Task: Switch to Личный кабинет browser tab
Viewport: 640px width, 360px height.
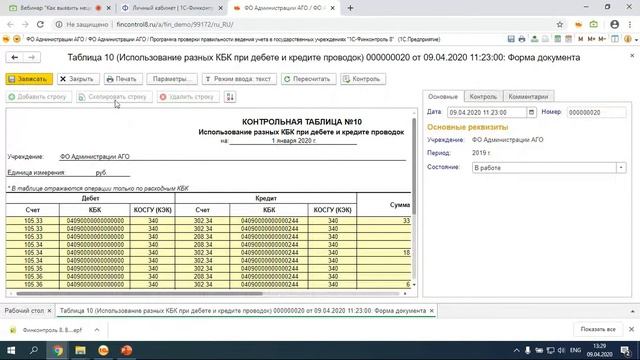Action: [x=172, y=8]
